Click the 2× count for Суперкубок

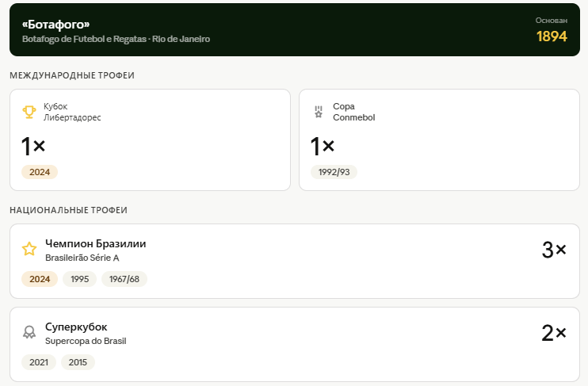554,333
